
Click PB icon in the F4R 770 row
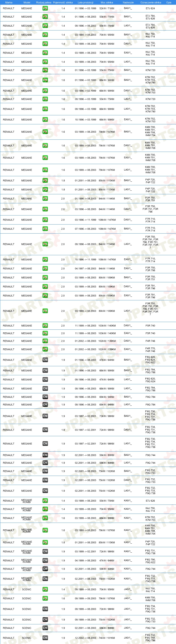pyautogui.click(x=45, y=349)
